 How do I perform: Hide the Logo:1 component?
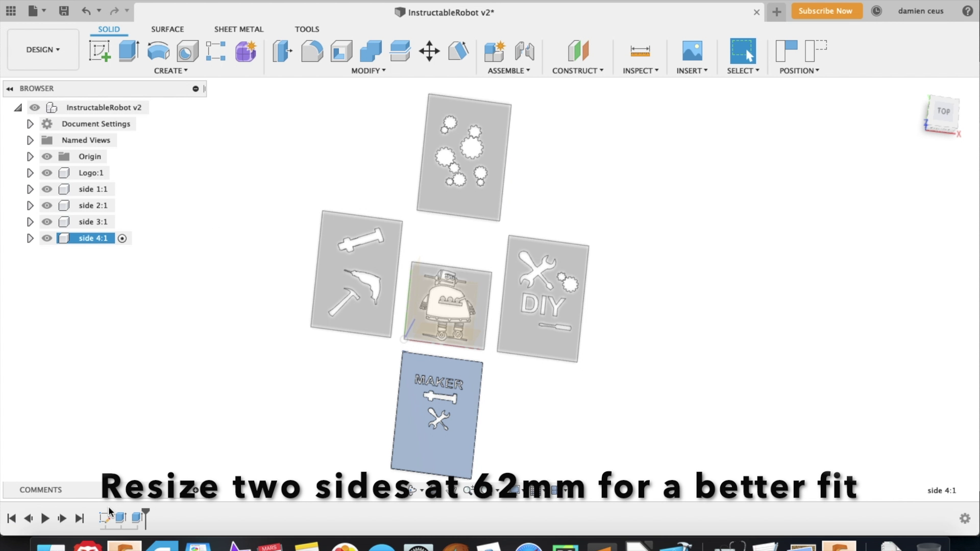tap(47, 172)
